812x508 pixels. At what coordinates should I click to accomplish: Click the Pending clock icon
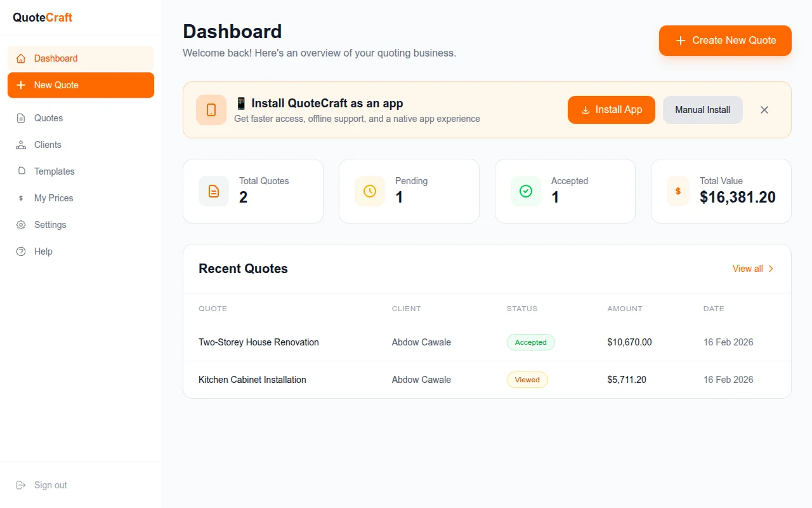click(370, 191)
